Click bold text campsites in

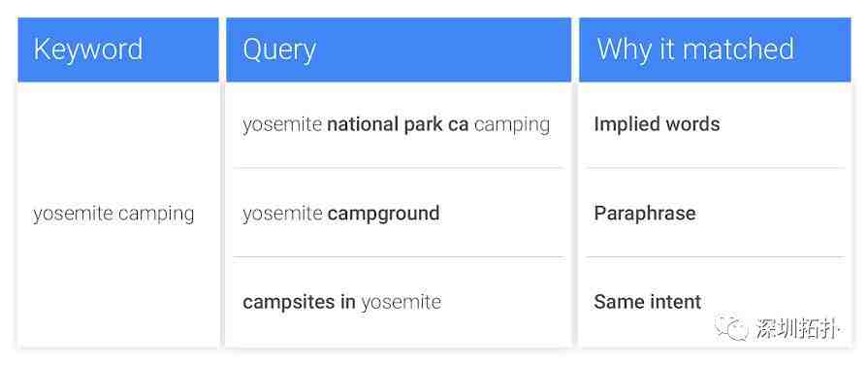[299, 302]
